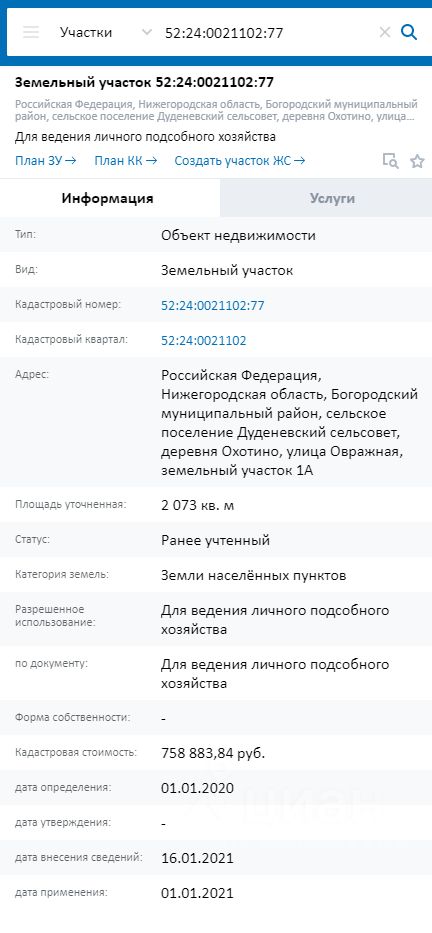Switch to the Услуги tab
This screenshot has width=432, height=933.
[x=326, y=198]
